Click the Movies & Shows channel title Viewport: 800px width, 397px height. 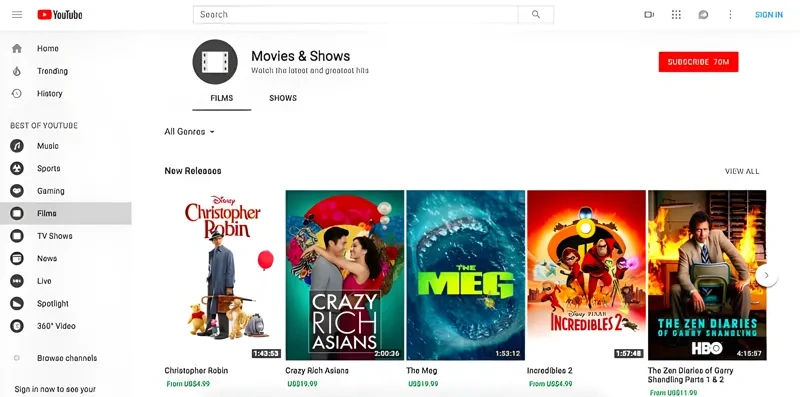pos(301,56)
